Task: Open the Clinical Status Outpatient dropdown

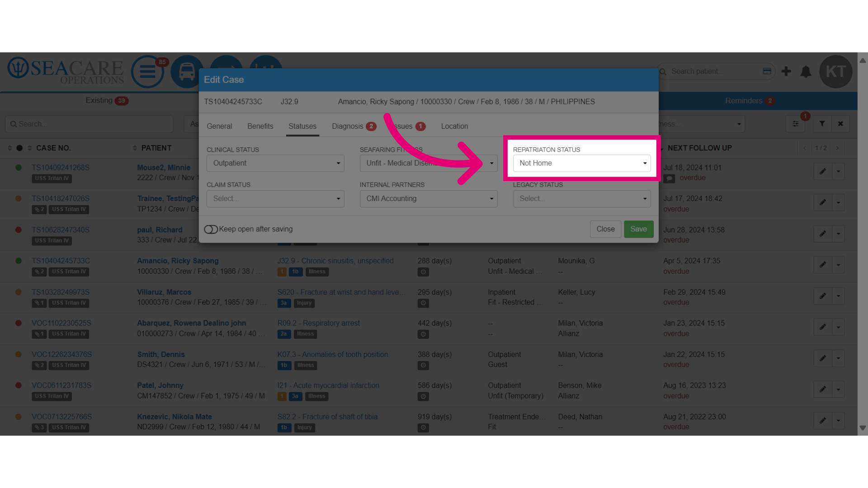Action: tap(275, 163)
